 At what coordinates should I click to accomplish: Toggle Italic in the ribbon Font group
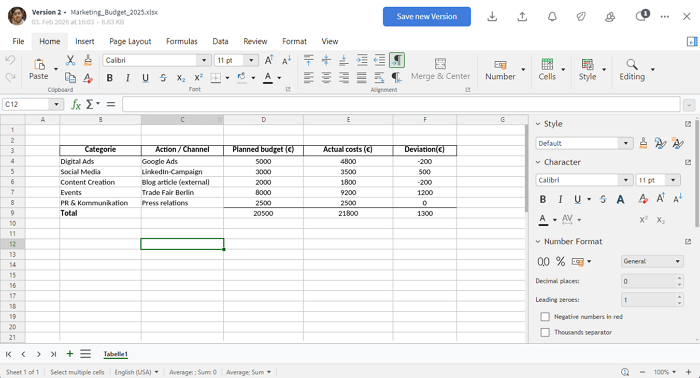click(128, 78)
